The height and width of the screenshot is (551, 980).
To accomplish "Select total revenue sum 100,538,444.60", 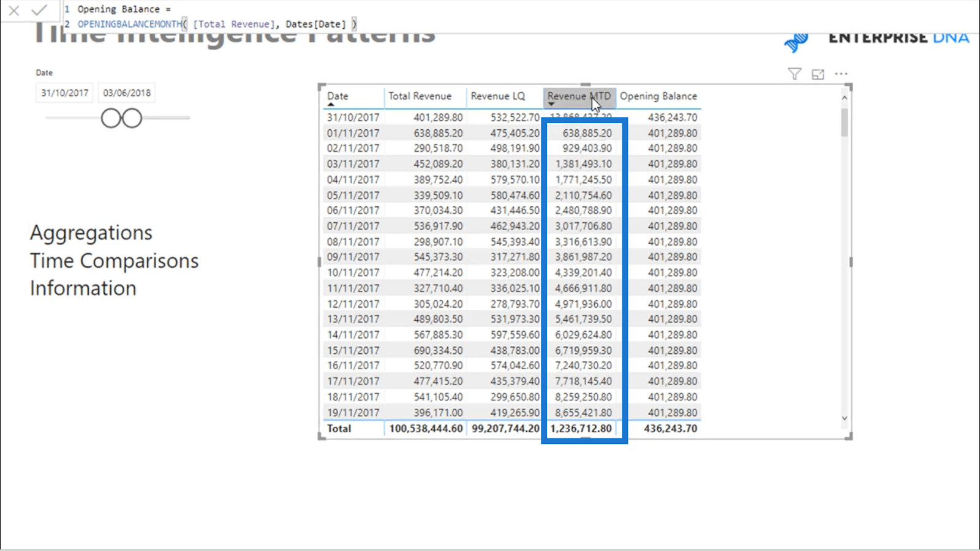I will tap(426, 429).
